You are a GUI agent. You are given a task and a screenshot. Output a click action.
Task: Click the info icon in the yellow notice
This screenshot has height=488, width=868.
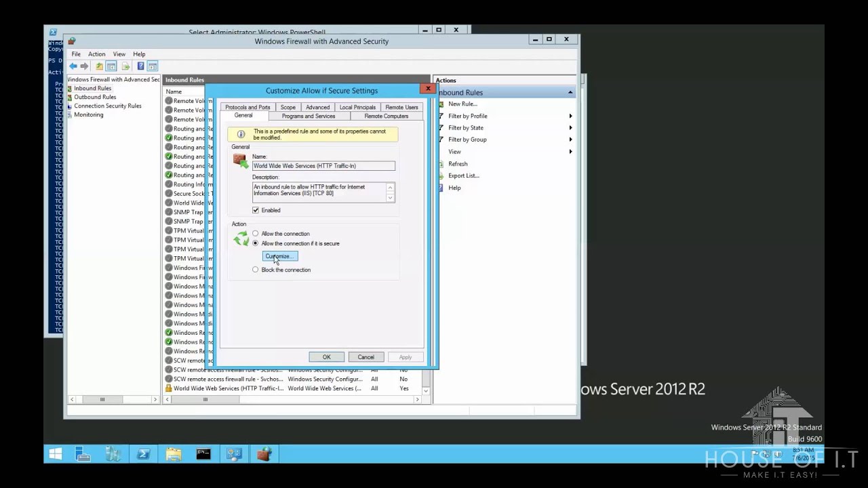tap(241, 134)
